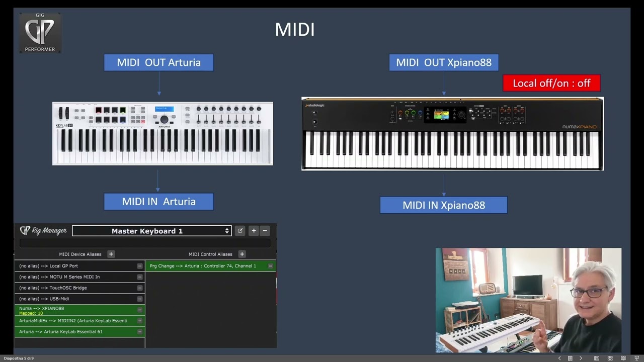This screenshot has height=362, width=644.
Task: Click the Gig Performer logo
Action: pyautogui.click(x=40, y=33)
